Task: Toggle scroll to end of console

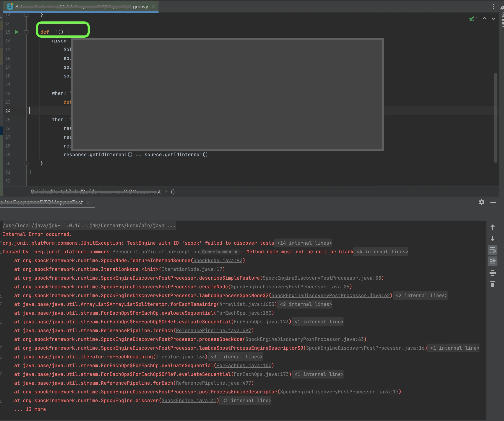Action: [x=492, y=261]
